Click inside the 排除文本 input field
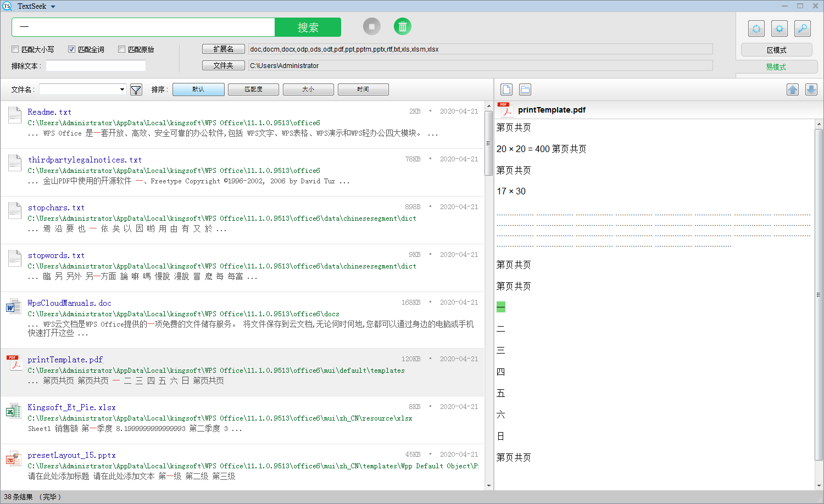This screenshot has height=504, width=824. [96, 65]
